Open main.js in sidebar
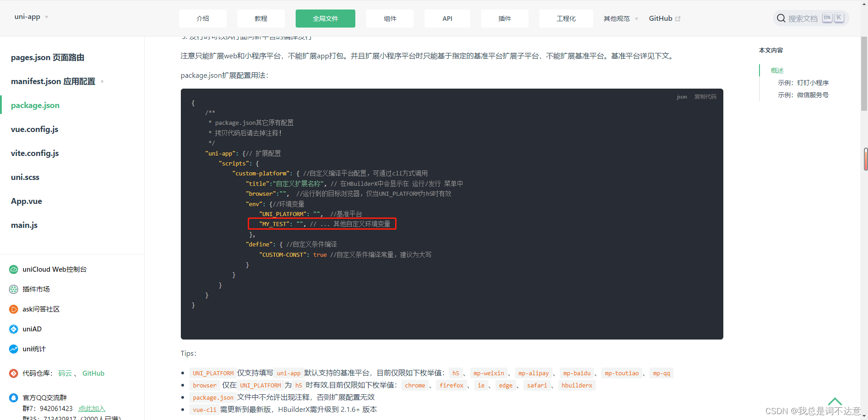 click(24, 225)
